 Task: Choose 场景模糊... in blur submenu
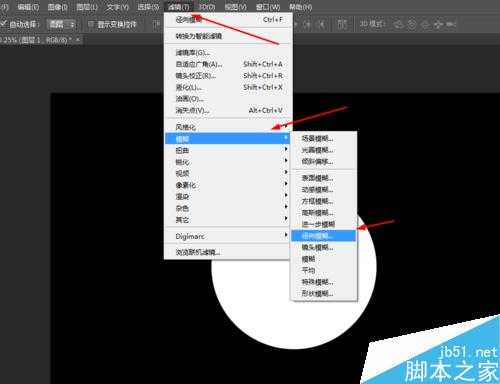324,138
